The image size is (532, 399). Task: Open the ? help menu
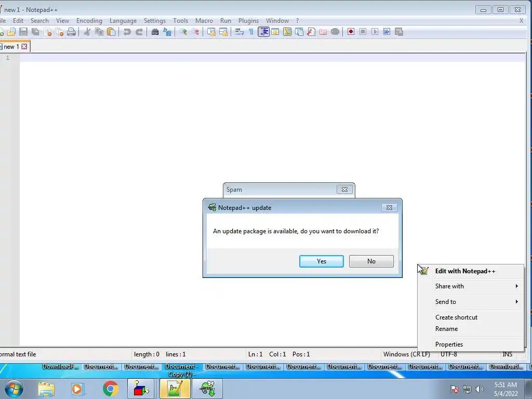click(297, 21)
